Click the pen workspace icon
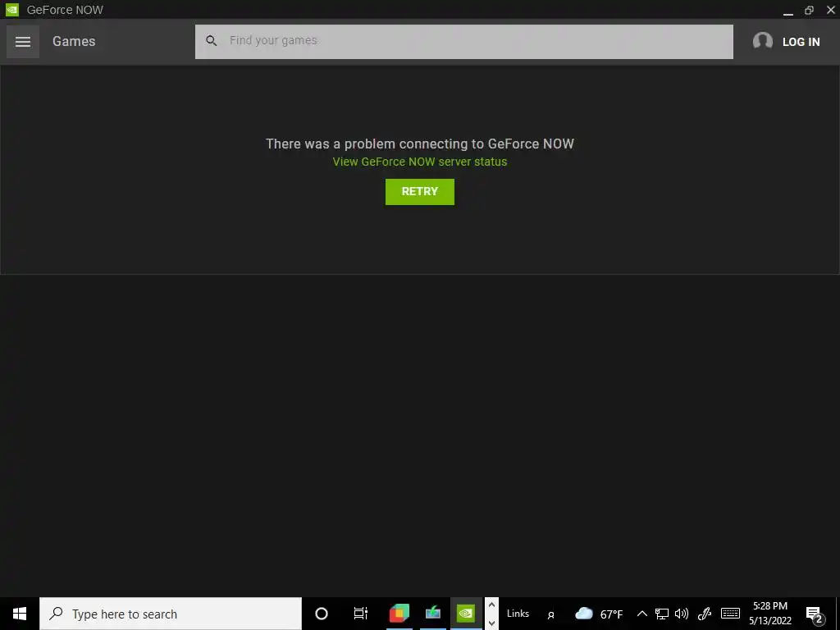This screenshot has width=840, height=630. (705, 614)
